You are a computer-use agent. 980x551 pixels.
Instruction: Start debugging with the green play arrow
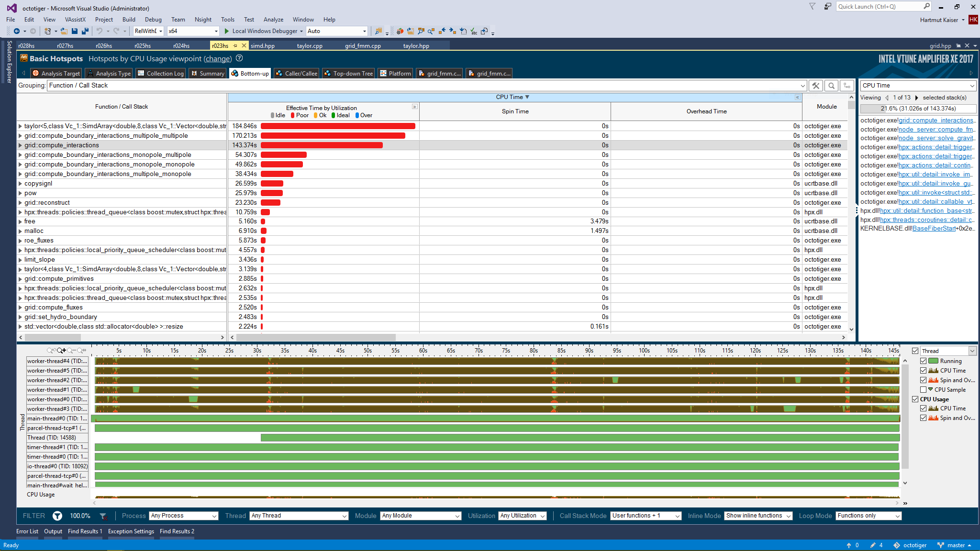pyautogui.click(x=227, y=31)
